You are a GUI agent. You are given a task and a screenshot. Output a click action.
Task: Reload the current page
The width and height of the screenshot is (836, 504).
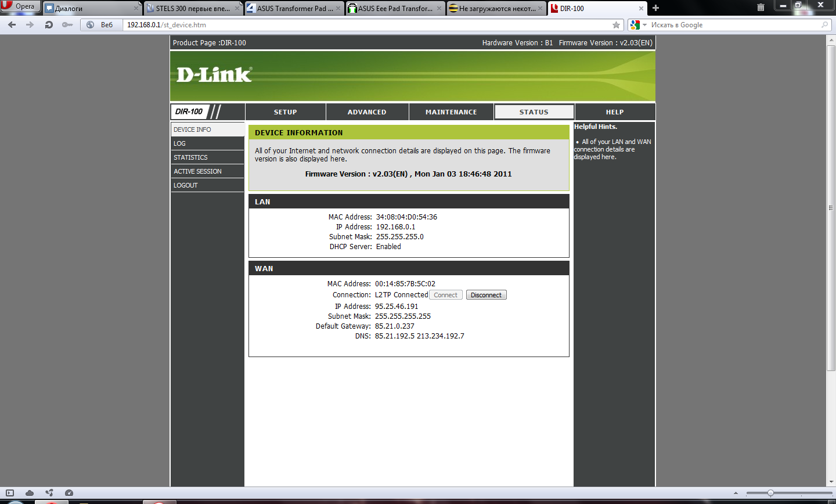point(49,25)
